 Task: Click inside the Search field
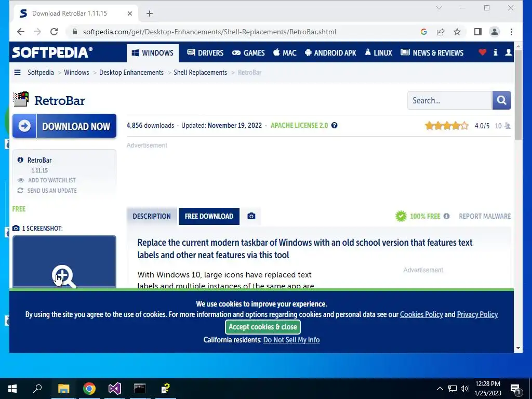[x=449, y=100]
